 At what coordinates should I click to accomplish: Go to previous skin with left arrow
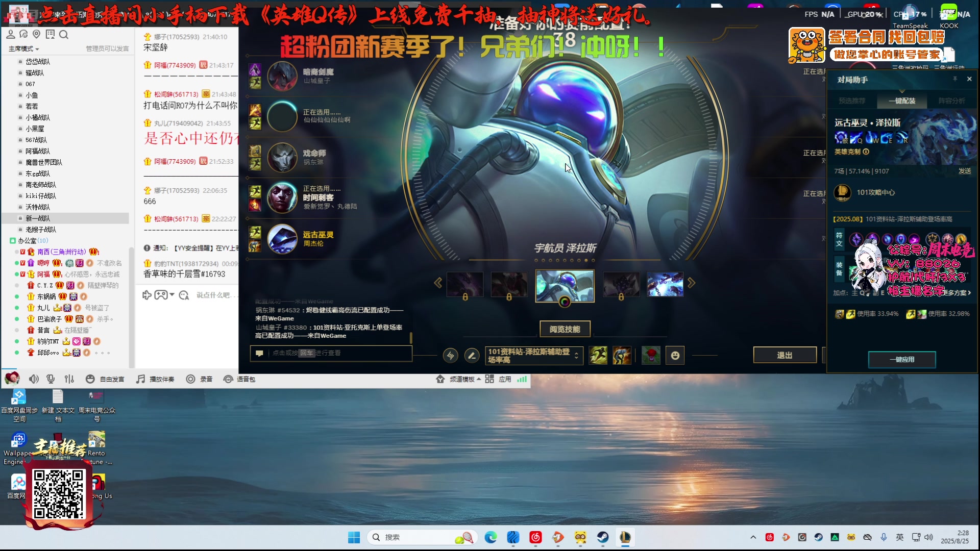pyautogui.click(x=438, y=283)
